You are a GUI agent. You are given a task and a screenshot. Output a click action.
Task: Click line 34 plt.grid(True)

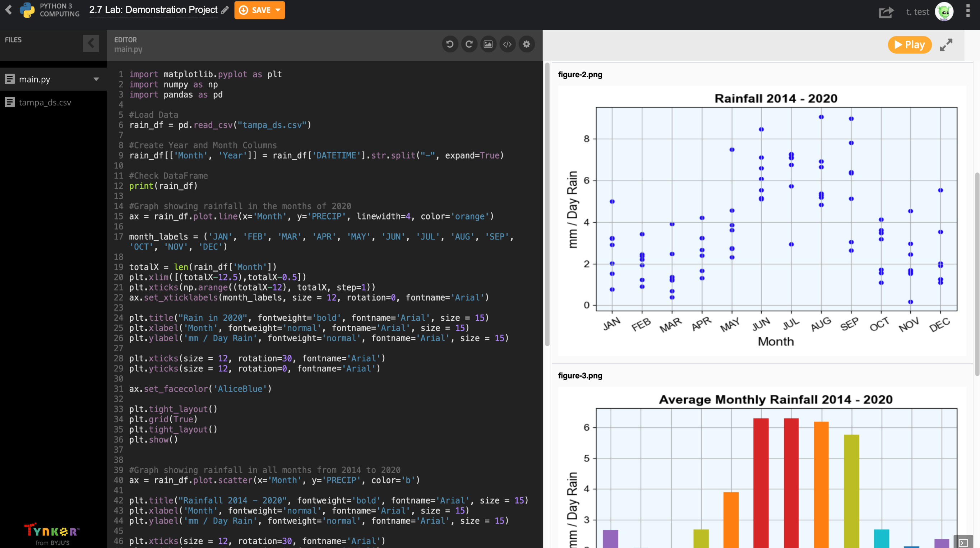point(163,419)
